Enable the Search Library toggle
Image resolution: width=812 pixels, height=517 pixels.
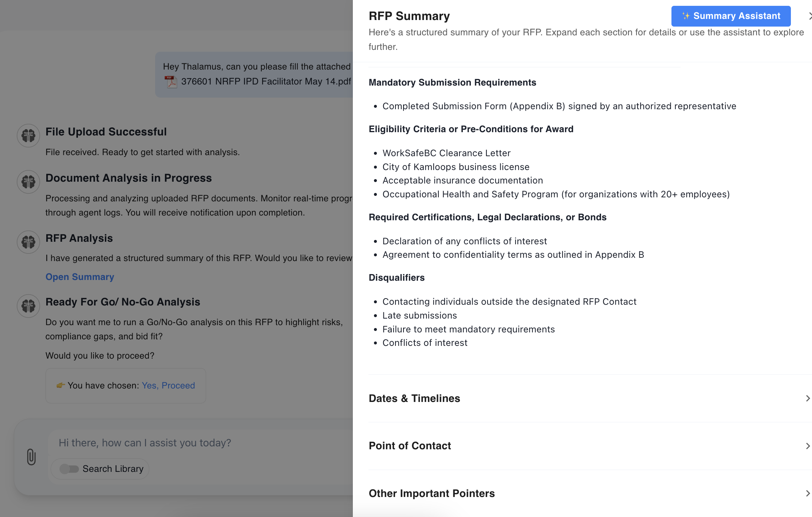point(69,469)
